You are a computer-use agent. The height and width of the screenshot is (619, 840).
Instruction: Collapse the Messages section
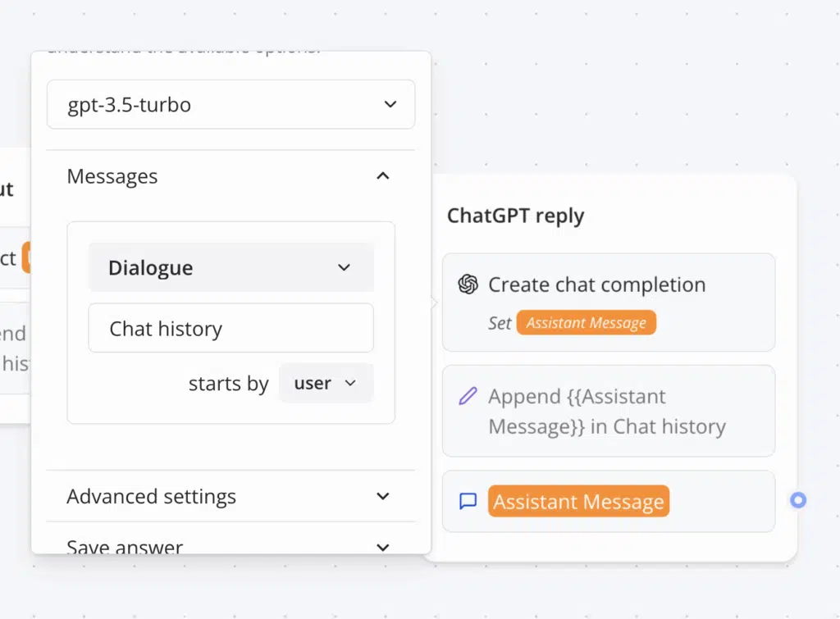coord(382,176)
